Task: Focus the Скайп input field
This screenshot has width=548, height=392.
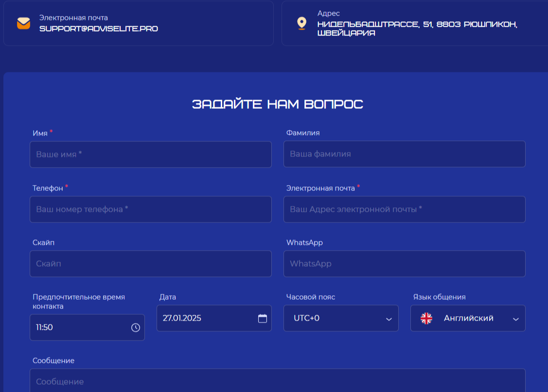Action: (x=151, y=264)
